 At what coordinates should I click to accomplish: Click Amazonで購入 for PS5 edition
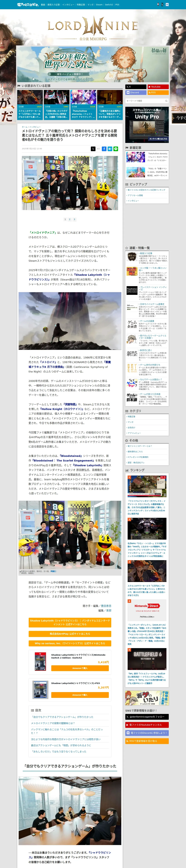point(80,695)
